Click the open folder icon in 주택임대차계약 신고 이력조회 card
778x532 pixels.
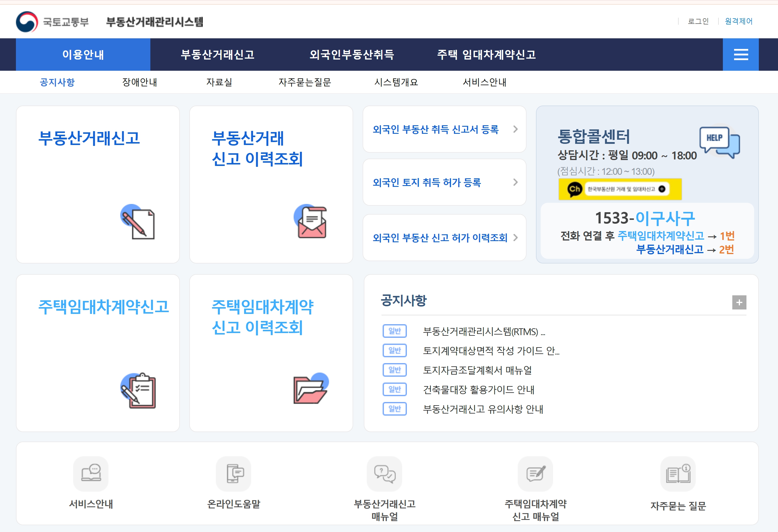tap(311, 388)
